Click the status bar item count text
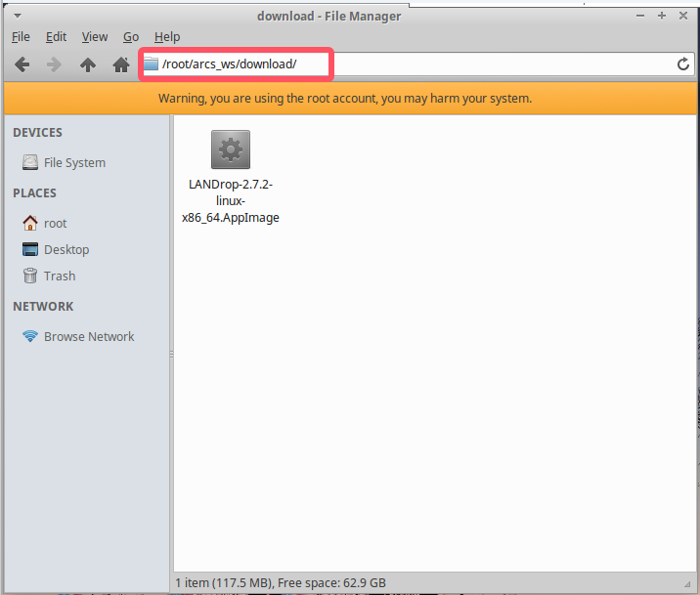 (281, 582)
